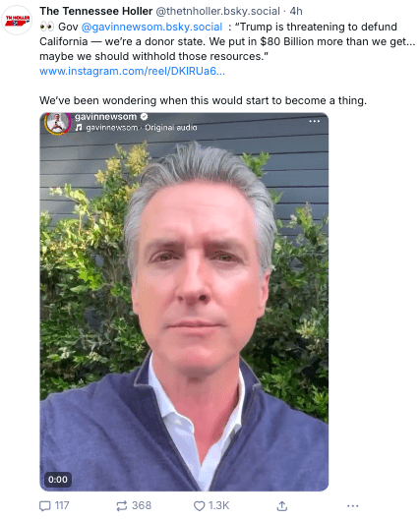Open the @gavinnewsom.bsky.social mention link
The height and width of the screenshot is (520, 420).
click(x=151, y=27)
